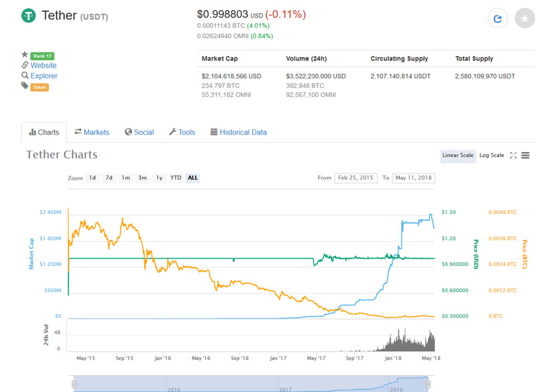The width and height of the screenshot is (542, 392).
Task: Click the Circulating Supply column header
Action: [x=399, y=59]
